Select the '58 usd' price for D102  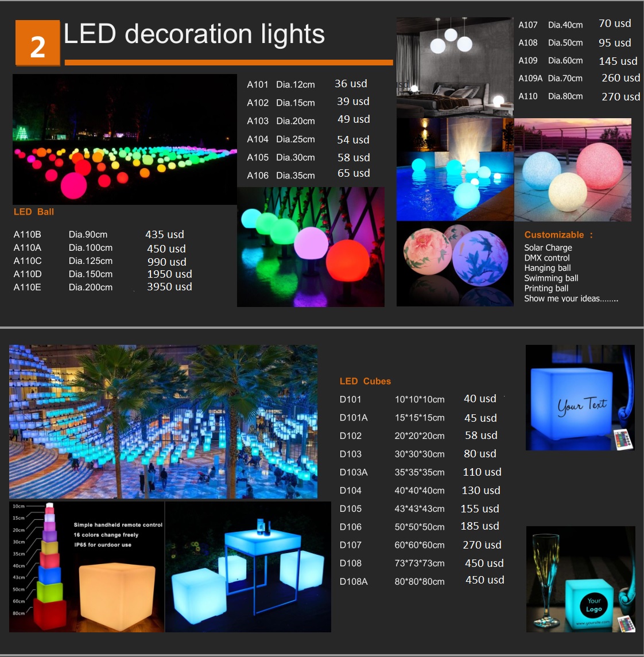click(481, 436)
